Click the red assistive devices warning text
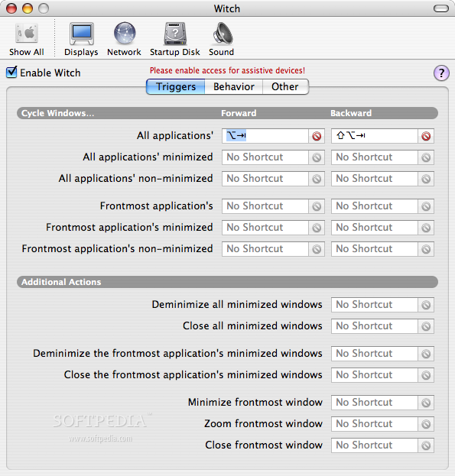This screenshot has width=455, height=476. click(227, 71)
